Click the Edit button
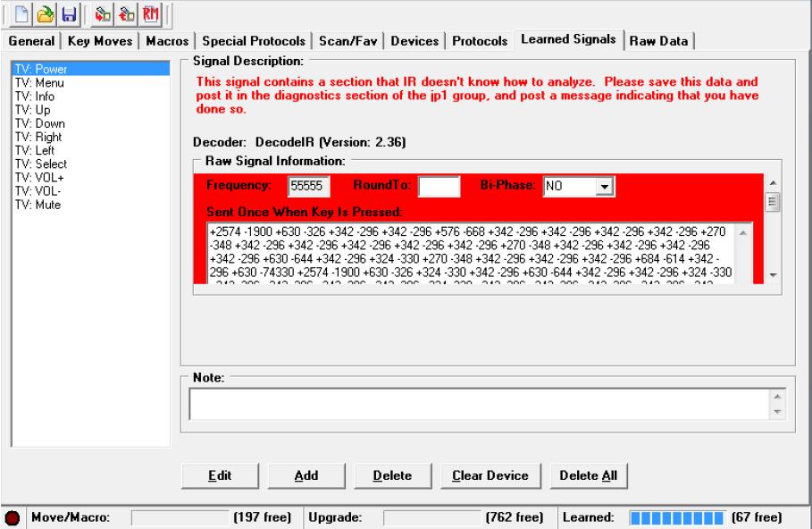Viewport: 812px width, 529px height. [x=220, y=475]
